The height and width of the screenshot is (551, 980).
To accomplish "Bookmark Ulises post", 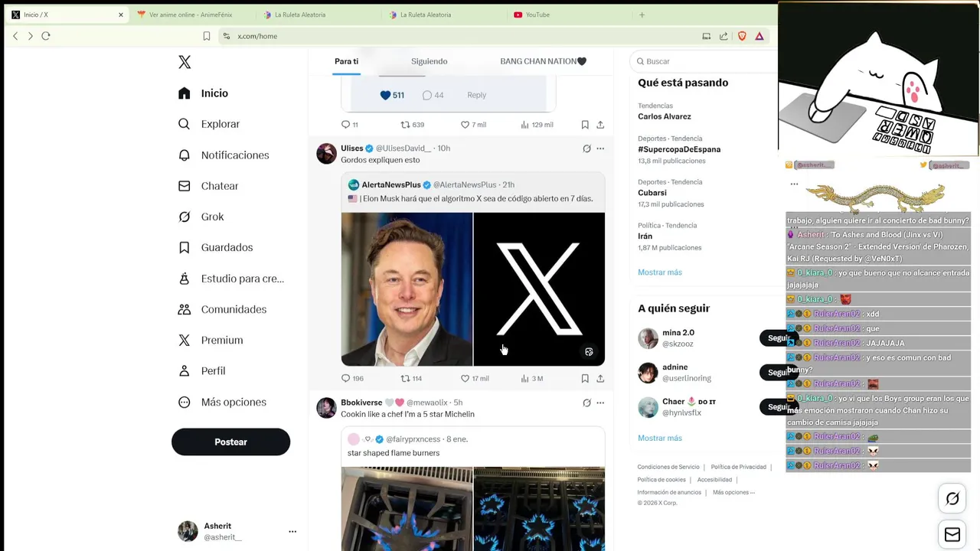I will [585, 379].
